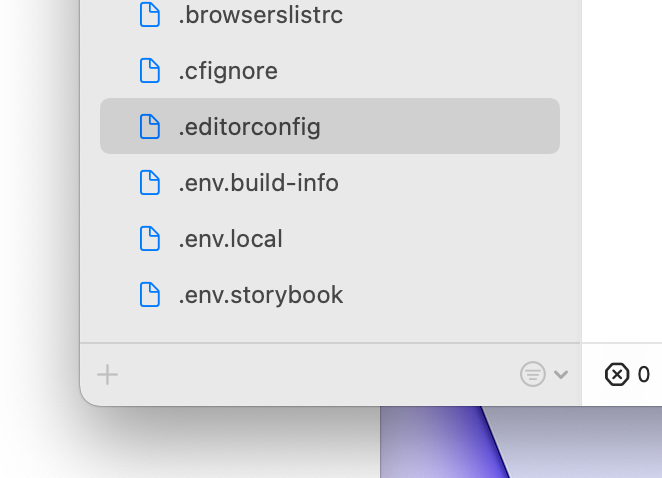Open the .env.storybook file label
662x478 pixels.
(x=260, y=295)
